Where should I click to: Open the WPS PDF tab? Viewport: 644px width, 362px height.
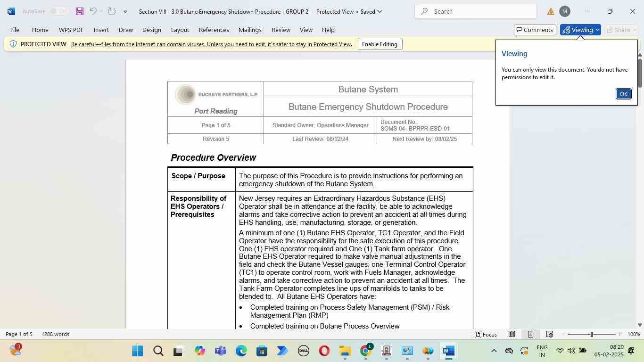(71, 30)
